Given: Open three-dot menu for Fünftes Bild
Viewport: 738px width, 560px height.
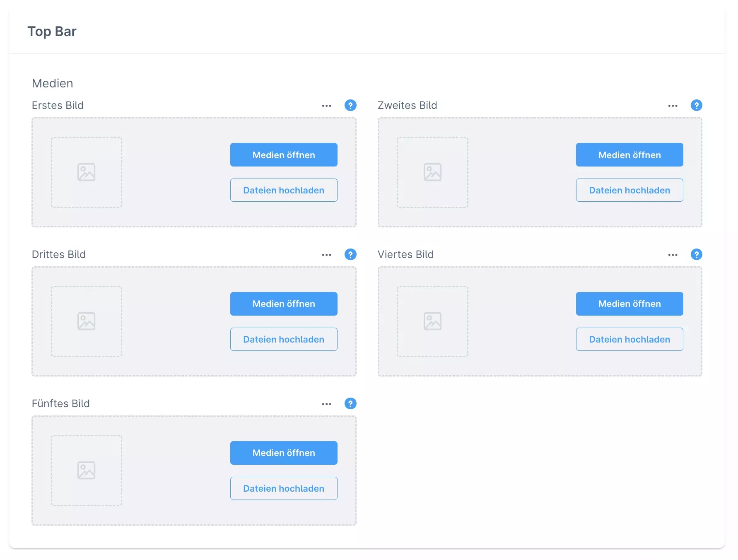Looking at the screenshot, I should tap(327, 404).
